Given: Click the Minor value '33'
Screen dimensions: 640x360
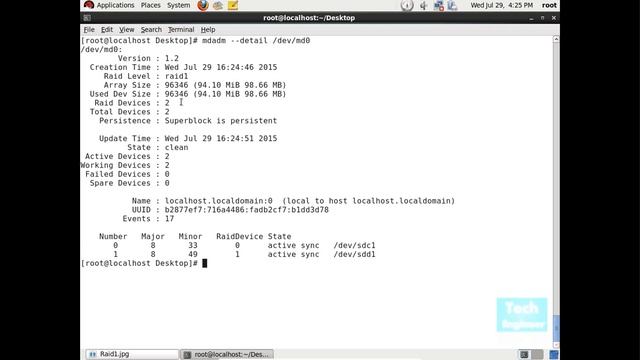Looking at the screenshot, I should click(x=193, y=245).
